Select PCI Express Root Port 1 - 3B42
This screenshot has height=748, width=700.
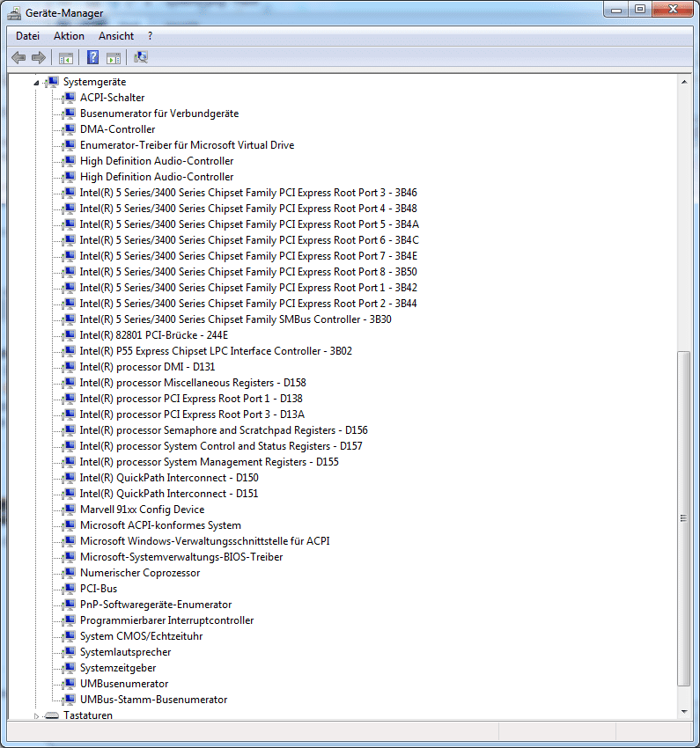[x=248, y=287]
